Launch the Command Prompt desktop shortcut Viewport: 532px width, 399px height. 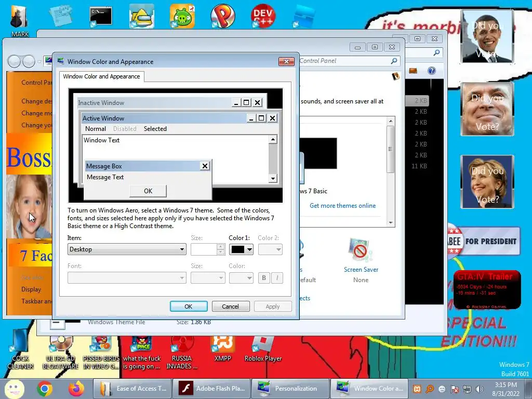100,17
